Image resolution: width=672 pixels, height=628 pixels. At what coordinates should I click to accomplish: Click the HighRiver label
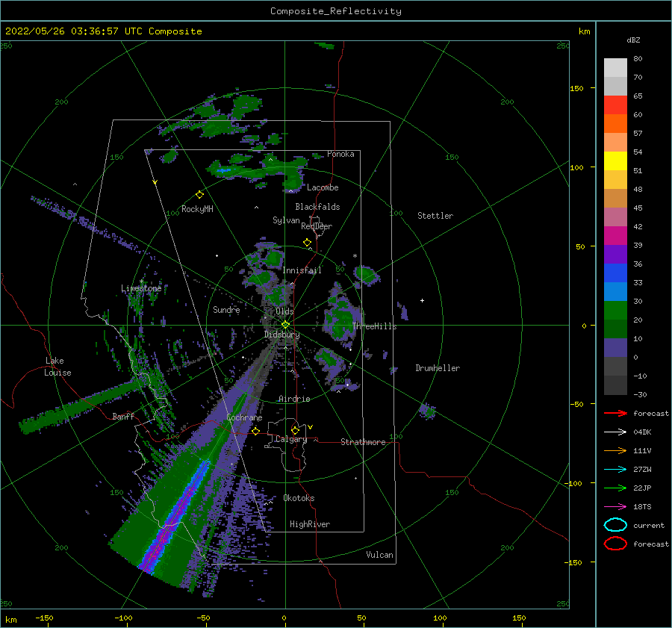point(310,524)
